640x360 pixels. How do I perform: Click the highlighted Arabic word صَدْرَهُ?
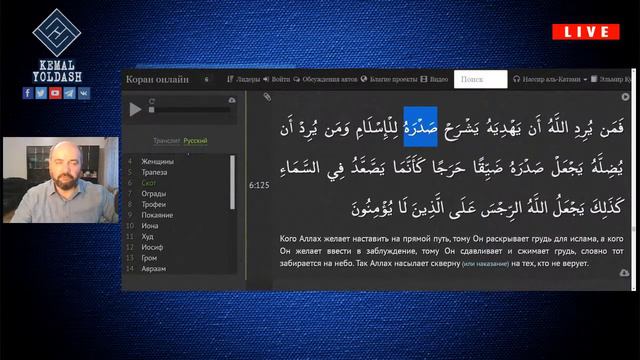(420, 127)
